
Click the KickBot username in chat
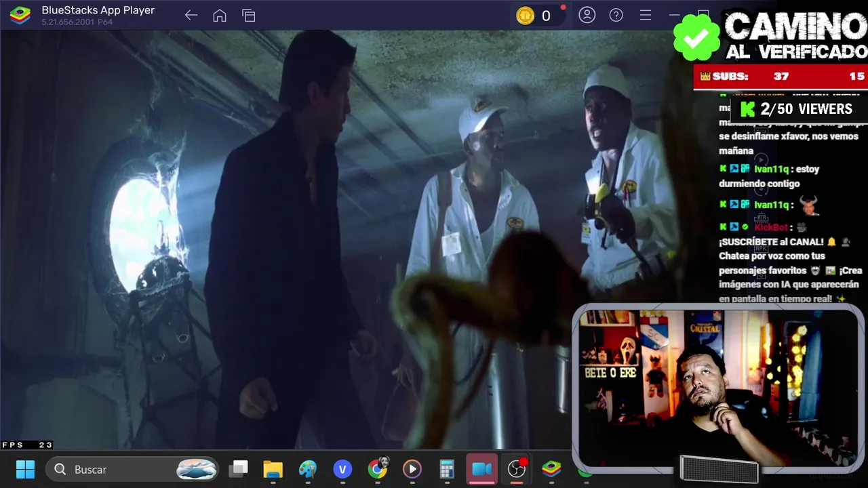[771, 228]
